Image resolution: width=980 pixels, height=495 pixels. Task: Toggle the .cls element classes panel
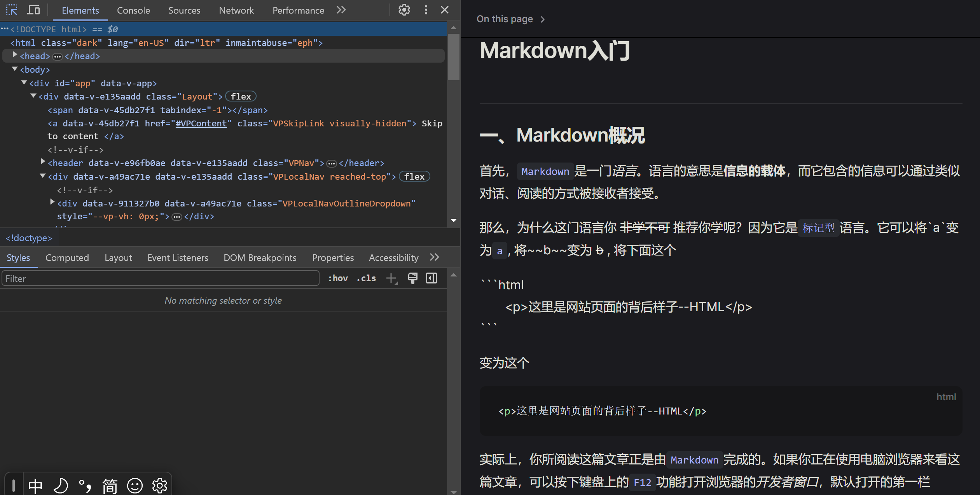click(366, 278)
